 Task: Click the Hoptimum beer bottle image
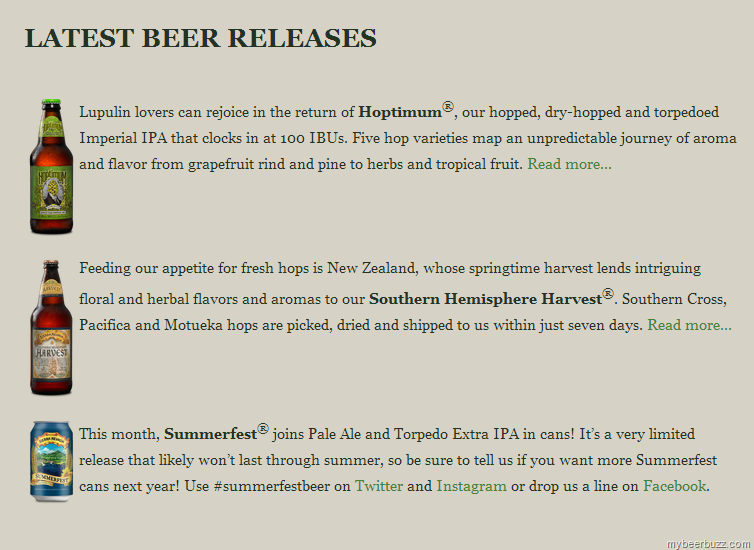[51, 166]
